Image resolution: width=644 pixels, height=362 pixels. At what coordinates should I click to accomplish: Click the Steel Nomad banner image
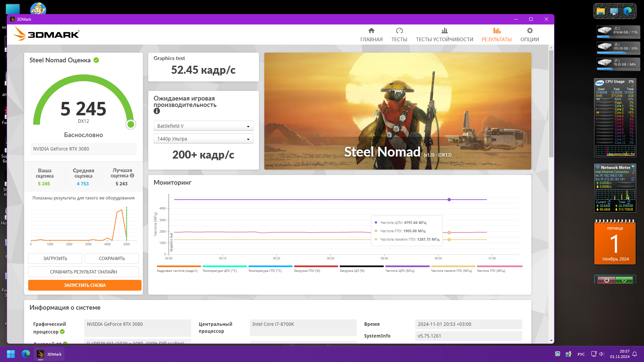[397, 111]
